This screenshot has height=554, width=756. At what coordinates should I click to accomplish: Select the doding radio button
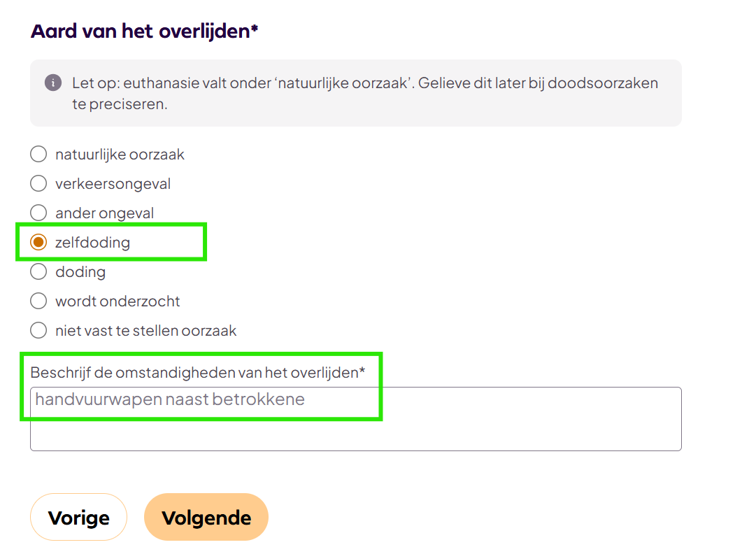38,271
